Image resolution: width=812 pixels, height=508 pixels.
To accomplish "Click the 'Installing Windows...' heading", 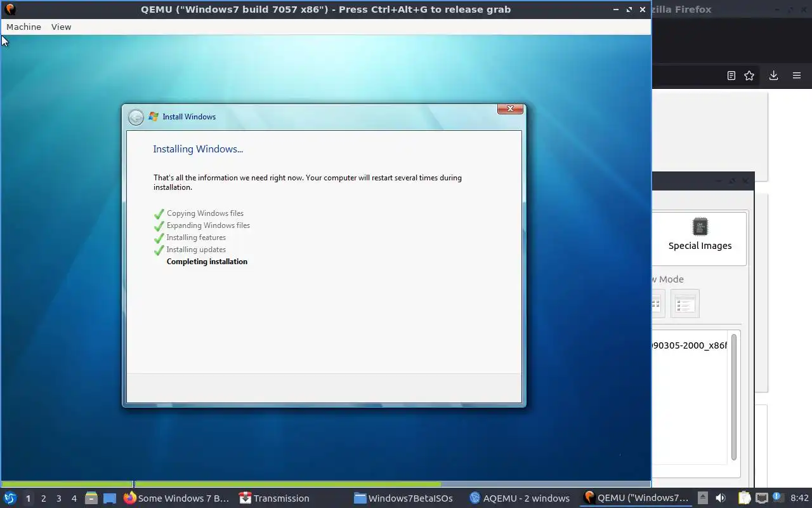I will point(198,149).
